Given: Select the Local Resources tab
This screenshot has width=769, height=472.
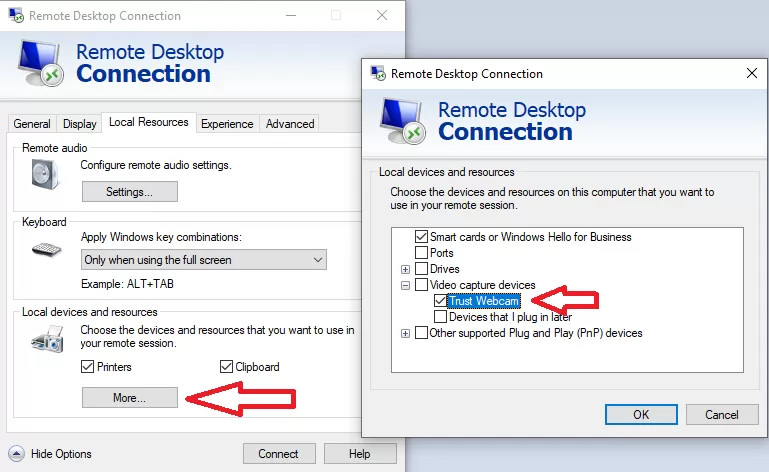Looking at the screenshot, I should coord(149,122).
